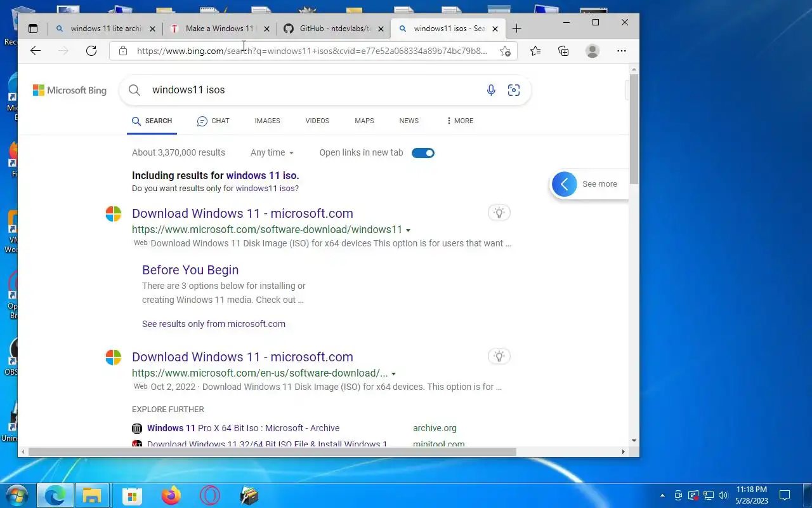812x508 pixels.
Task: Open second Download Windows 11 - microsoft.com result
Action: 242,357
